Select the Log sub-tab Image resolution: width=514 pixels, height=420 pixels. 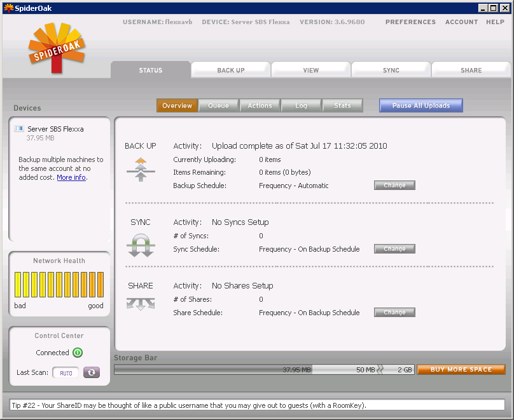(x=301, y=105)
